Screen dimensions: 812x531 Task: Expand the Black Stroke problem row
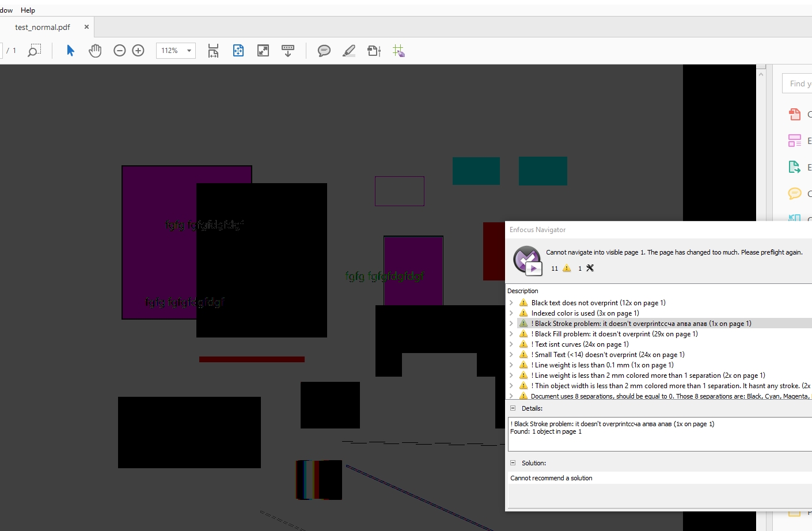511,324
